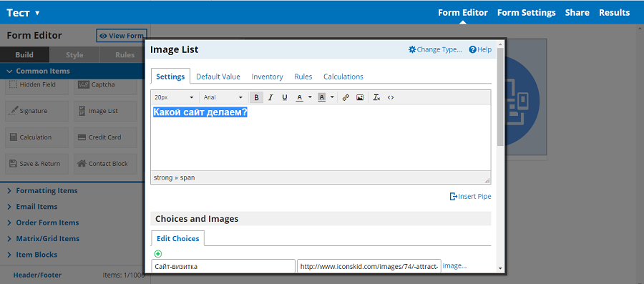Add Hidden Field item
644x284 pixels.
[x=36, y=84]
